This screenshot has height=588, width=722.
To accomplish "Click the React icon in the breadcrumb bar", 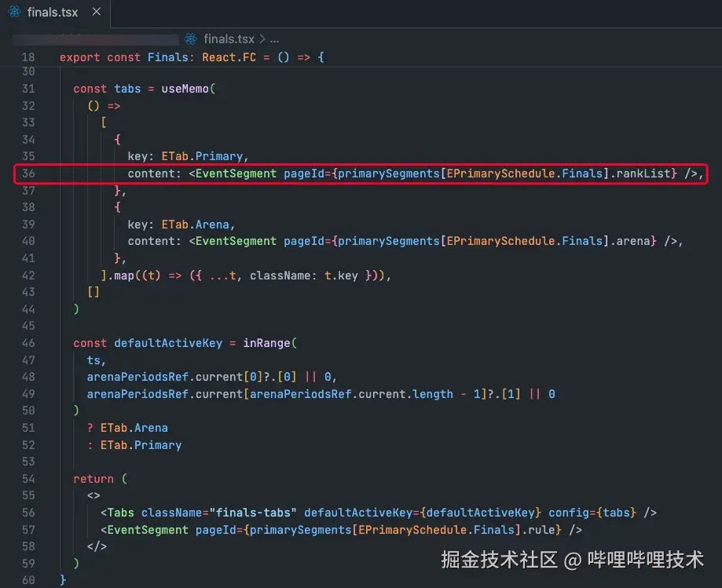I will tap(189, 38).
